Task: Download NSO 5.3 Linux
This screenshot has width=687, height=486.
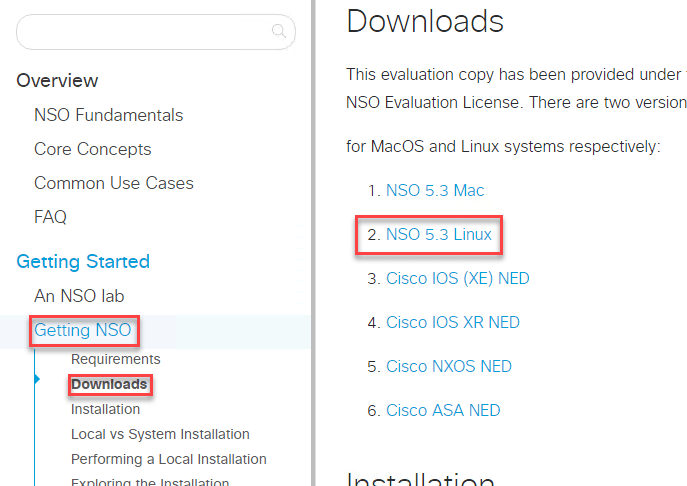Action: pyautogui.click(x=438, y=235)
